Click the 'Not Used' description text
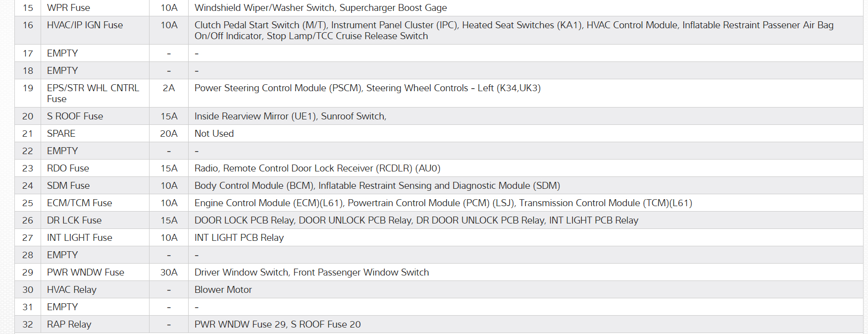The width and height of the screenshot is (868, 334). 214,134
